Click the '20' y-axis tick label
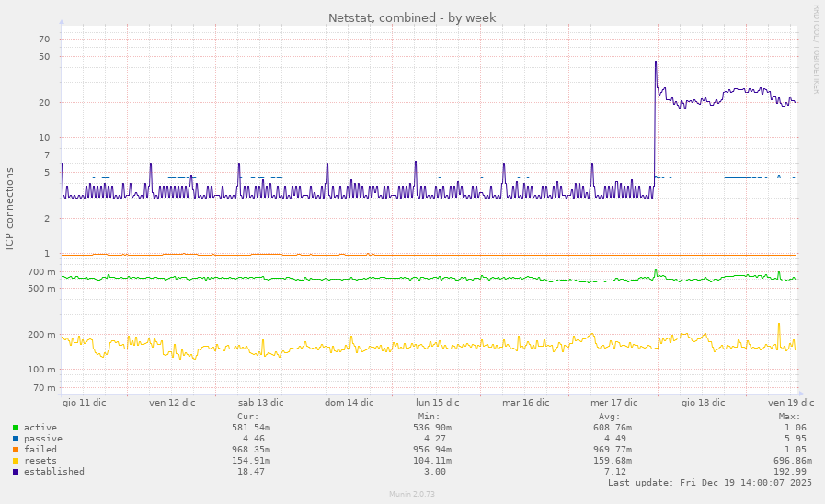Image resolution: width=825 pixels, height=504 pixels. tap(45, 103)
